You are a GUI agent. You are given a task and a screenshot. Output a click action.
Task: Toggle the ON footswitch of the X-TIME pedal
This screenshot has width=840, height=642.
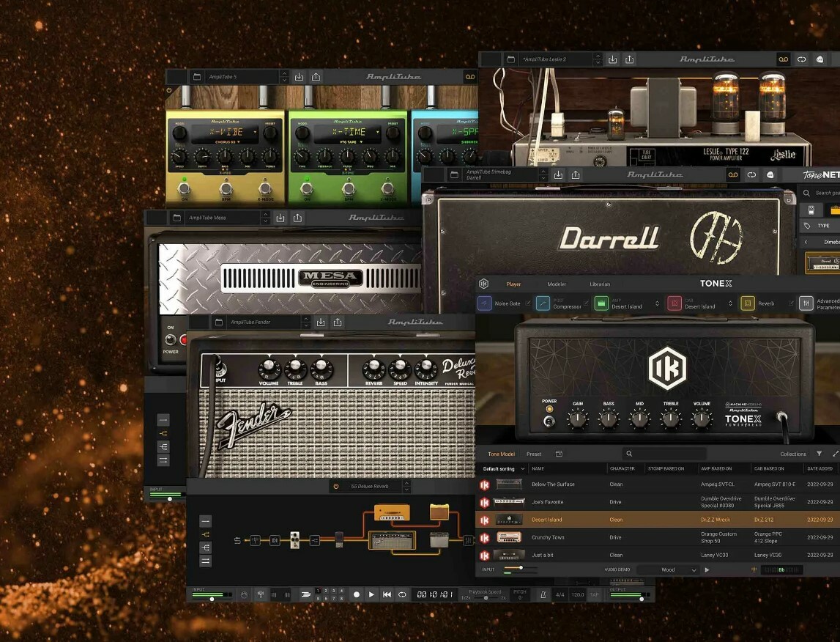pyautogui.click(x=306, y=188)
